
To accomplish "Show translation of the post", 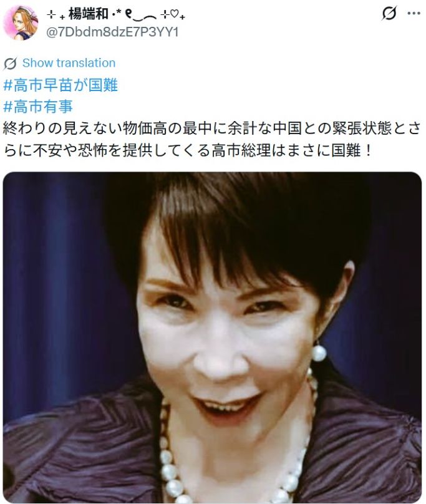I will [69, 63].
